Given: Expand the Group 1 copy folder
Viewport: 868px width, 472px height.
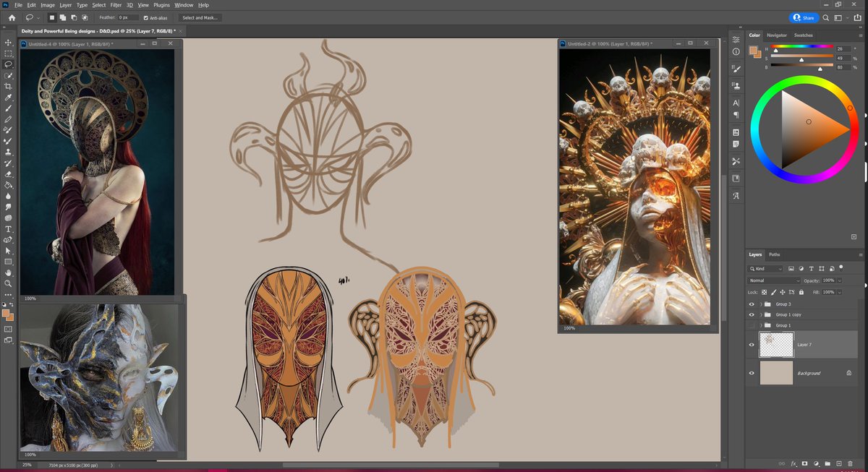Looking at the screenshot, I should pos(761,315).
